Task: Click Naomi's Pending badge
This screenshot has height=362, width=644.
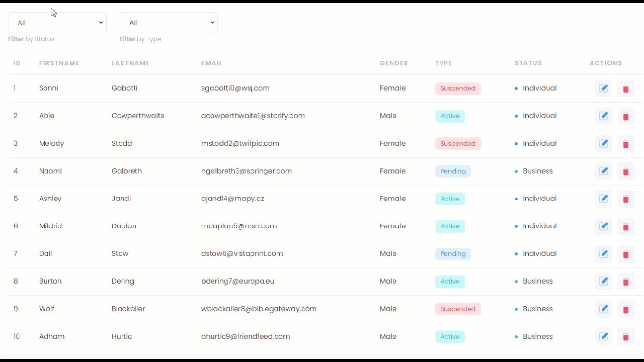Action: (x=453, y=171)
